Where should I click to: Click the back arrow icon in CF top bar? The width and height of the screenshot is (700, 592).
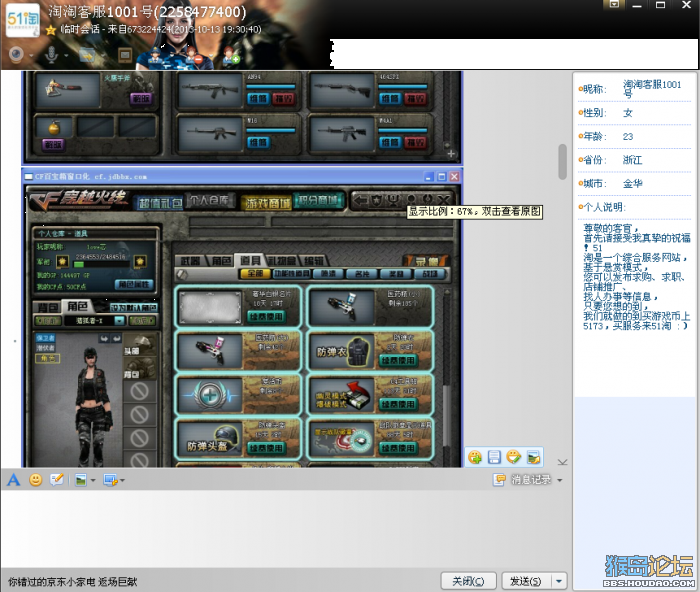pos(360,200)
